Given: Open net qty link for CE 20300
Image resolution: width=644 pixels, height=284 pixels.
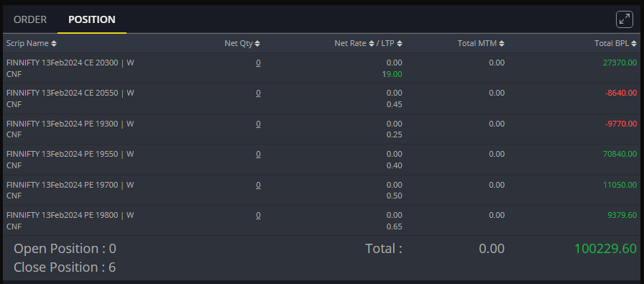Looking at the screenshot, I should coord(258,63).
